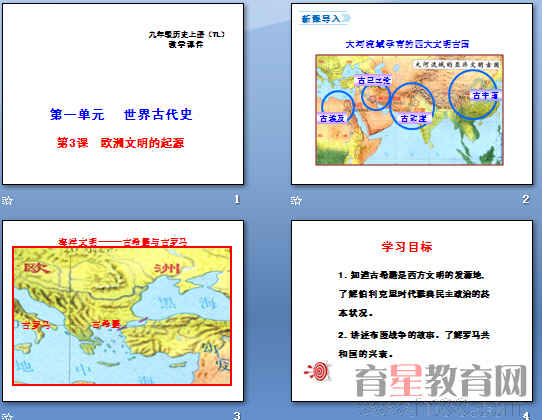Click the slide number 1 label
The width and height of the screenshot is (542, 420).
[237, 199]
